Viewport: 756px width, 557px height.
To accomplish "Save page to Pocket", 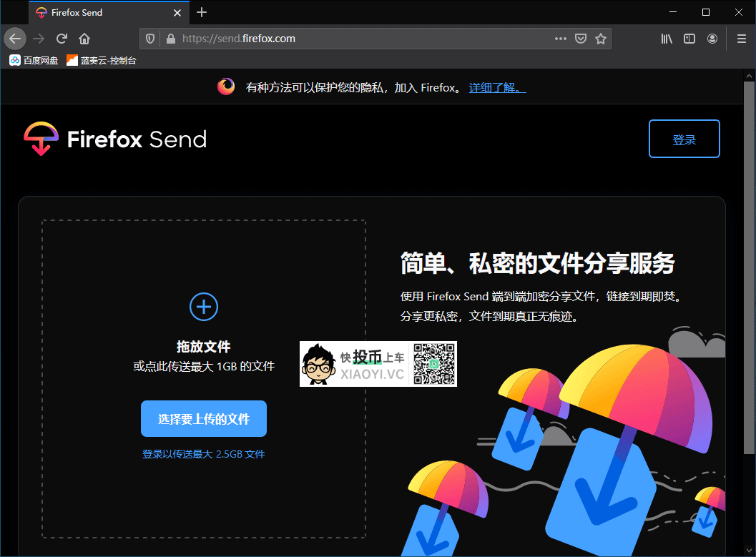I will 581,39.
